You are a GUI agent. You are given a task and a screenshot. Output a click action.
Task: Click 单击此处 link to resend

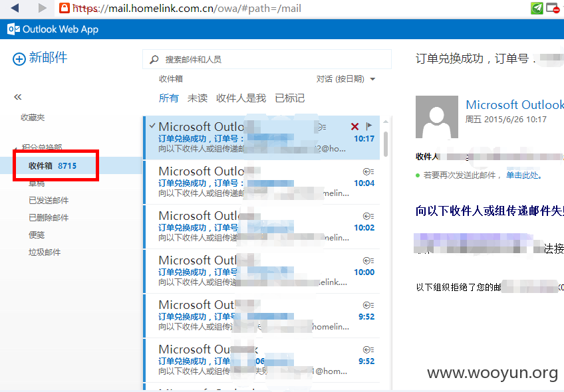pos(523,175)
